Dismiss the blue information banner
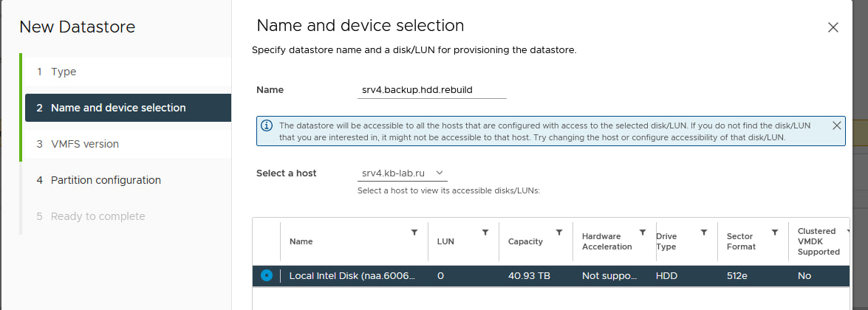Viewport: 868px width, 310px height. tap(836, 125)
